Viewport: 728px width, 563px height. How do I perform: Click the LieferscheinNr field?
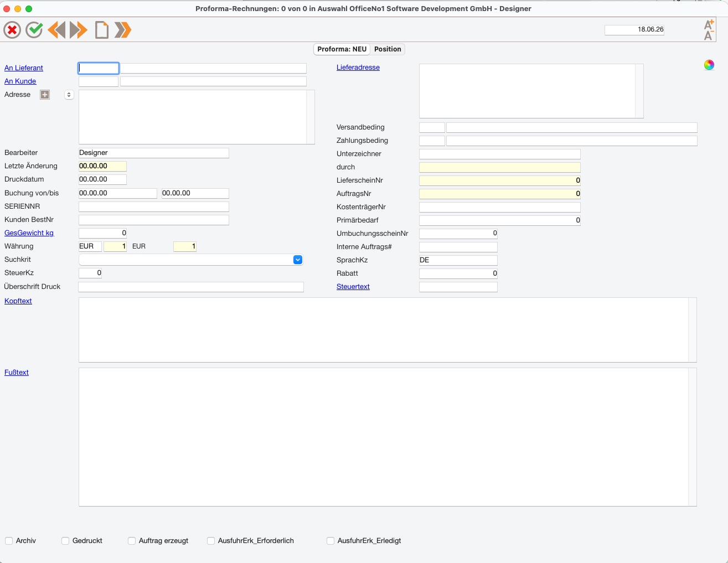[x=500, y=180]
